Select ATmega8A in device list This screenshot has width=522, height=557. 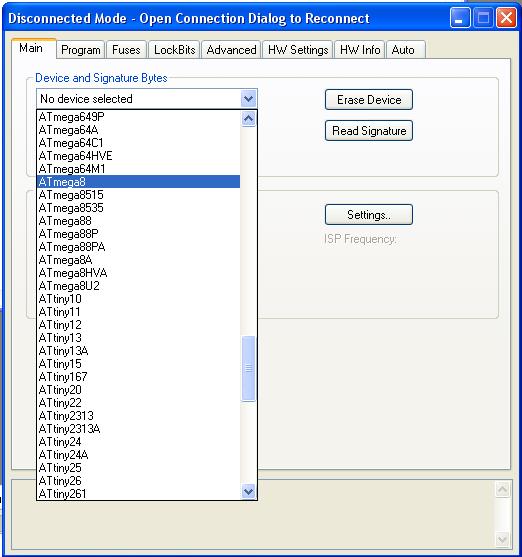139,260
